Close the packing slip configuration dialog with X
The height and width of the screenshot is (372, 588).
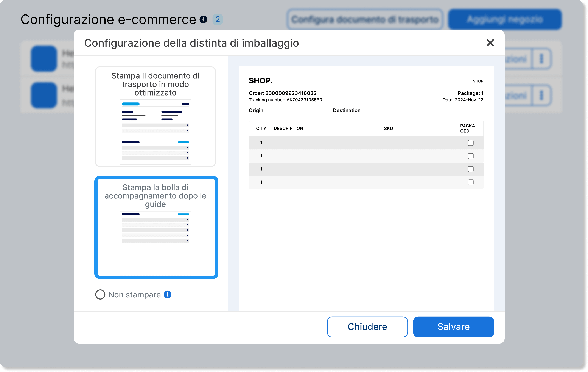pyautogui.click(x=490, y=43)
